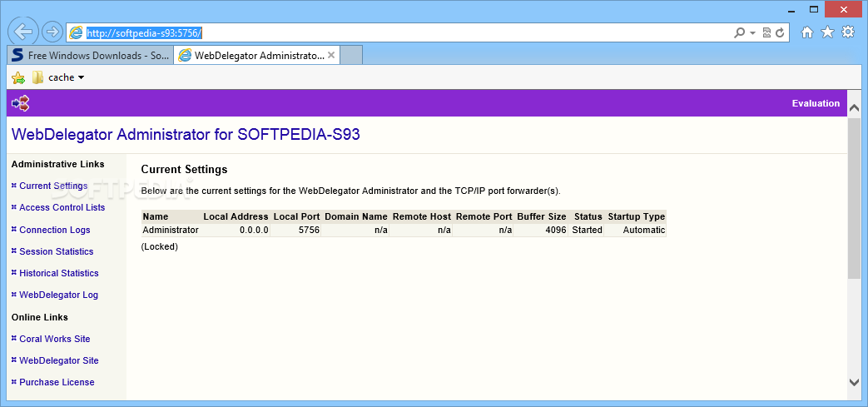Click the 5756 local port cell
Viewport: 868px width, 407px height.
tap(296, 230)
